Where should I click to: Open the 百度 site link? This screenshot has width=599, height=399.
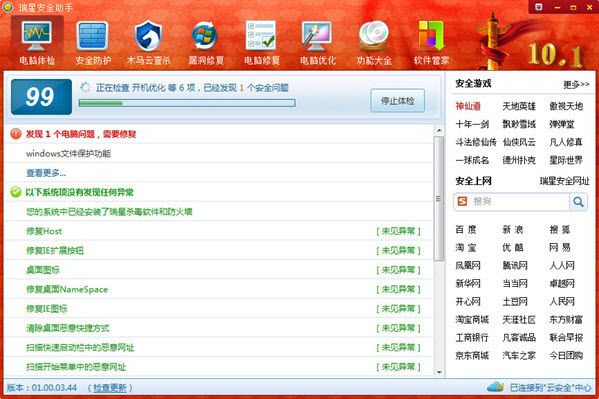pos(466,229)
